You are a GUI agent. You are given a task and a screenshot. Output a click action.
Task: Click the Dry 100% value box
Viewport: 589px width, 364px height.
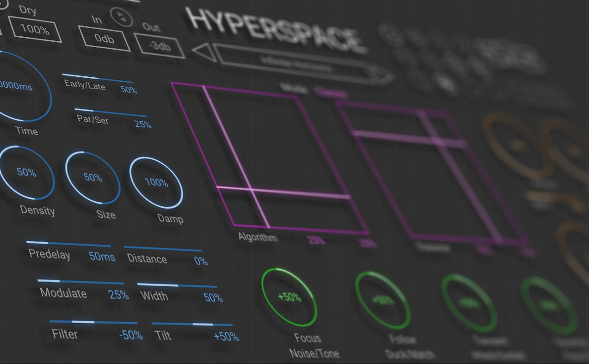coord(35,30)
